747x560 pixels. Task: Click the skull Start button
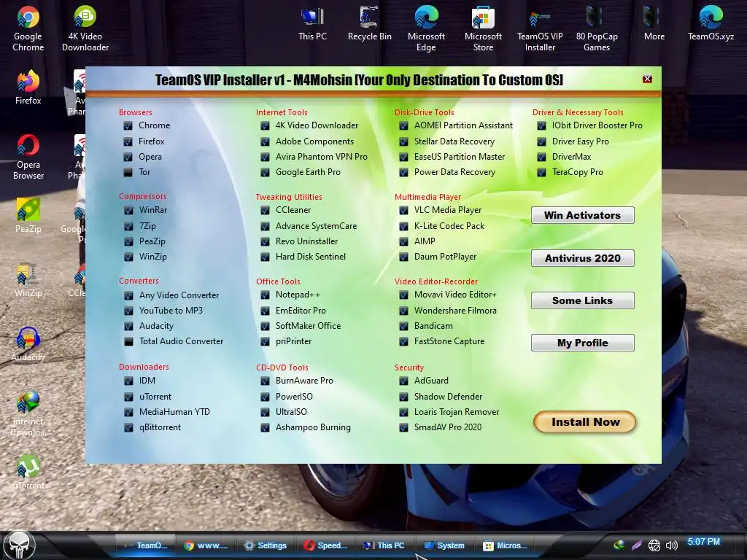tap(19, 545)
